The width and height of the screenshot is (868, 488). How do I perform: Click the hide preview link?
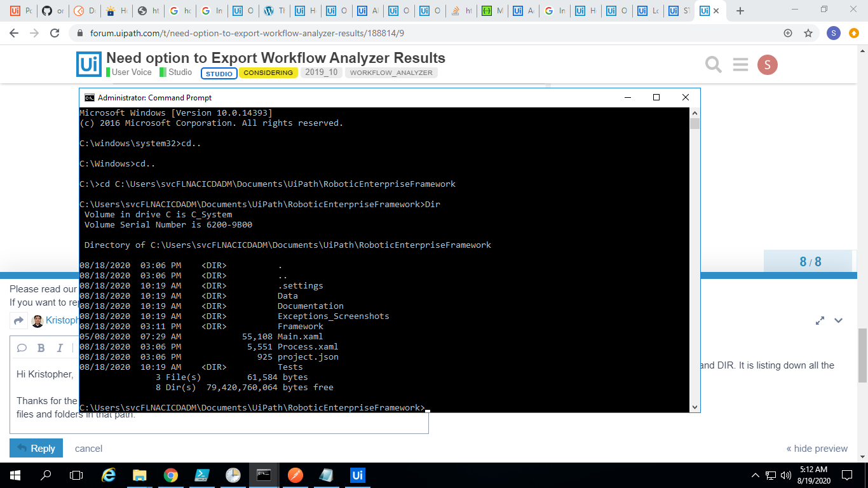[x=817, y=449]
